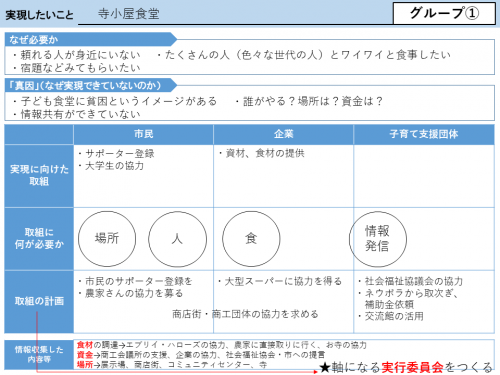Click the 取組に何が必要か row header
Image resolution: width=500 pixels, height=375 pixels.
[39, 239]
